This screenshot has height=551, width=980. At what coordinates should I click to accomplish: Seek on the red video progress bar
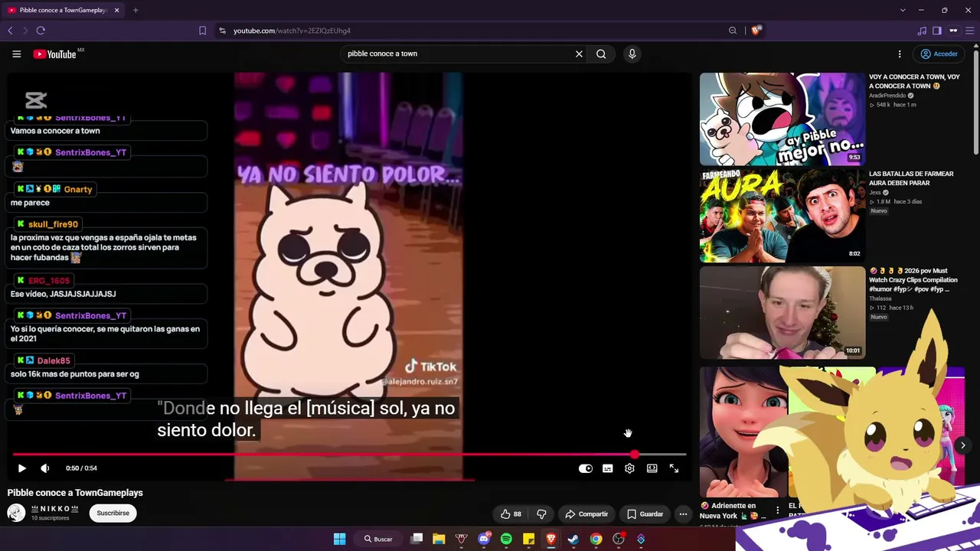point(349,455)
